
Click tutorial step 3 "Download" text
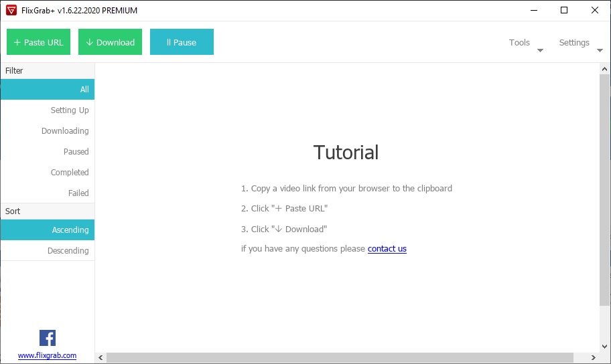point(283,230)
